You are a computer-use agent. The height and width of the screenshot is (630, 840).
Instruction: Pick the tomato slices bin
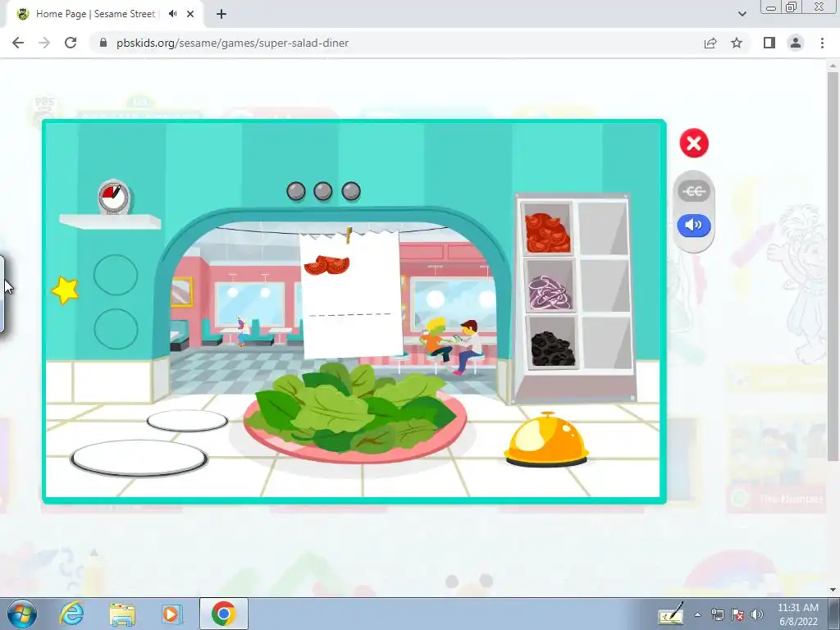[x=546, y=230]
